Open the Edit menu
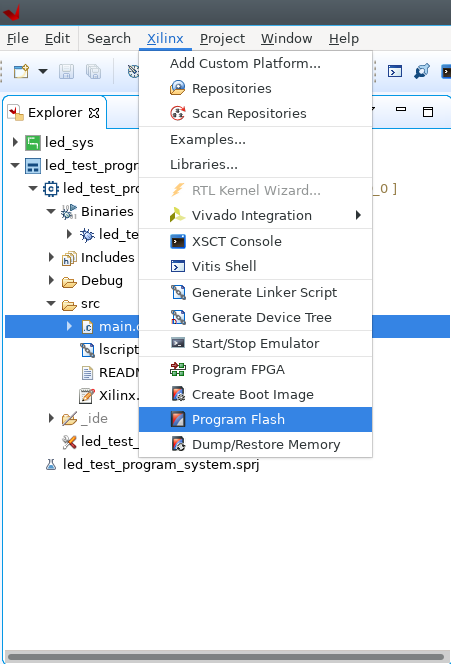 [x=57, y=39]
